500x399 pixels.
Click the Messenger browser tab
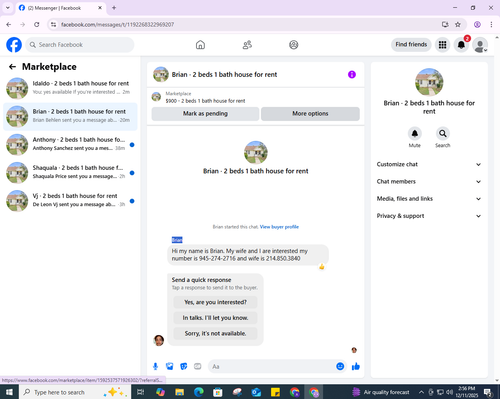pyautogui.click(x=61, y=8)
